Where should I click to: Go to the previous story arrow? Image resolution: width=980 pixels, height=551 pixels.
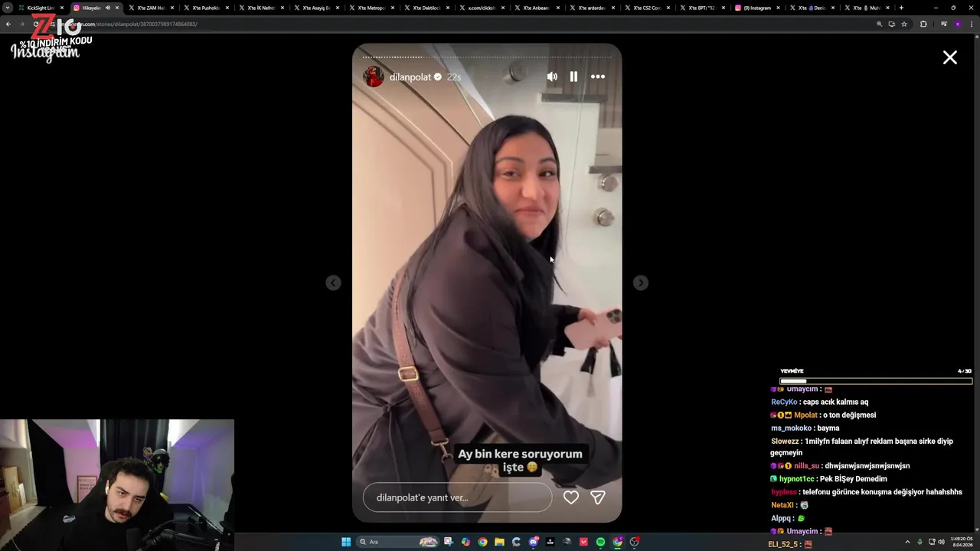(333, 283)
